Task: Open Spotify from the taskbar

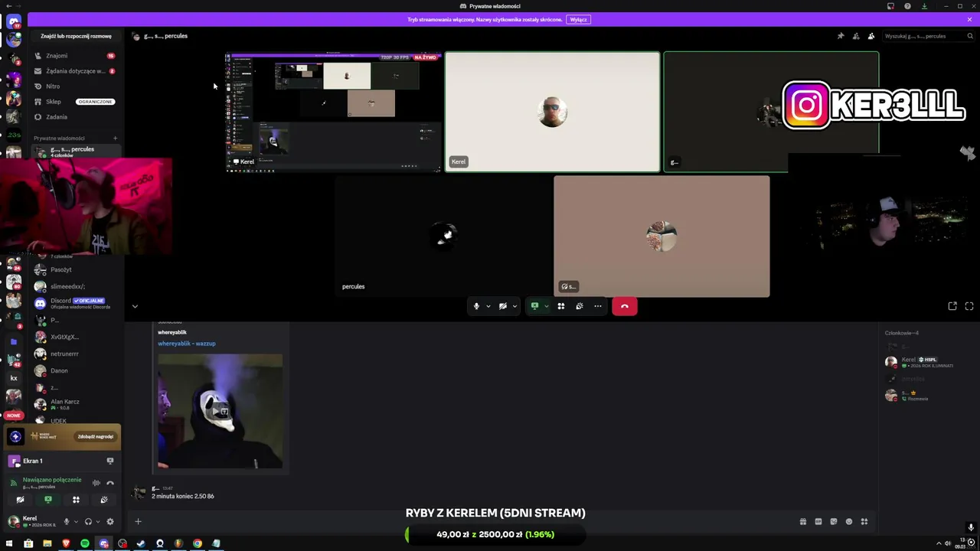Action: pos(85,543)
